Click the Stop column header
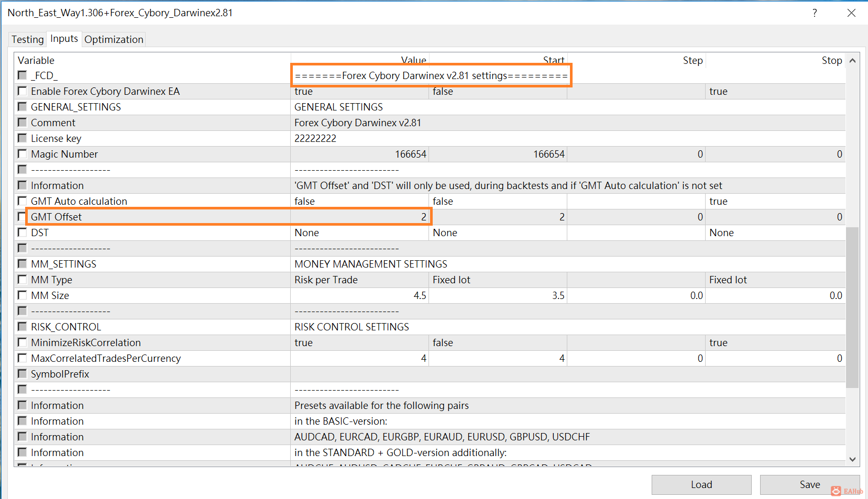 pos(776,60)
